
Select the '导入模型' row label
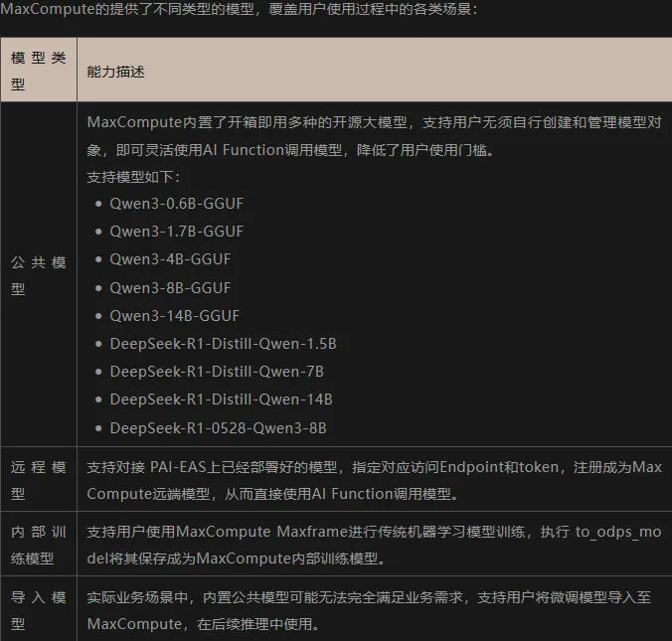(x=39, y=610)
